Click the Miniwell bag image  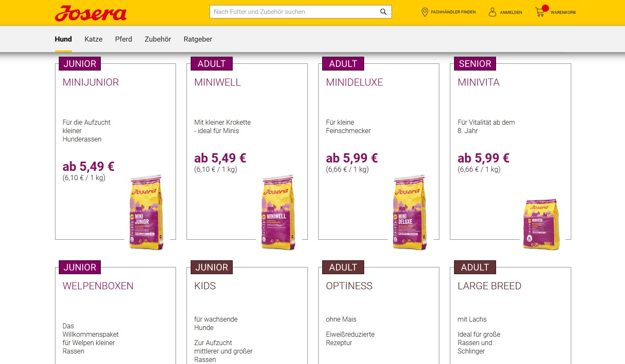[278, 212]
